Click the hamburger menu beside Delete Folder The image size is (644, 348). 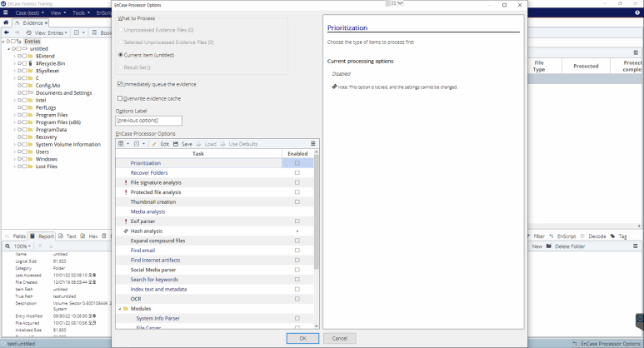tap(636, 246)
